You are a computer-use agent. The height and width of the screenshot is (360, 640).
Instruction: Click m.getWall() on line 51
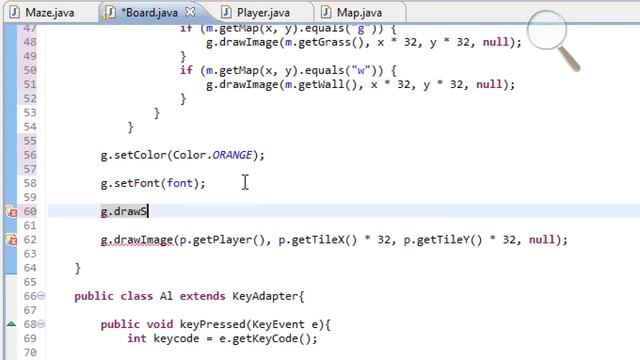point(323,84)
